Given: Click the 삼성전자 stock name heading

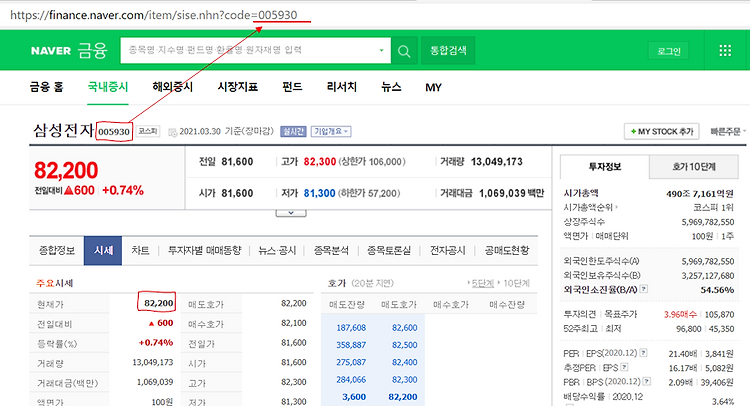Looking at the screenshot, I should click(x=64, y=131).
